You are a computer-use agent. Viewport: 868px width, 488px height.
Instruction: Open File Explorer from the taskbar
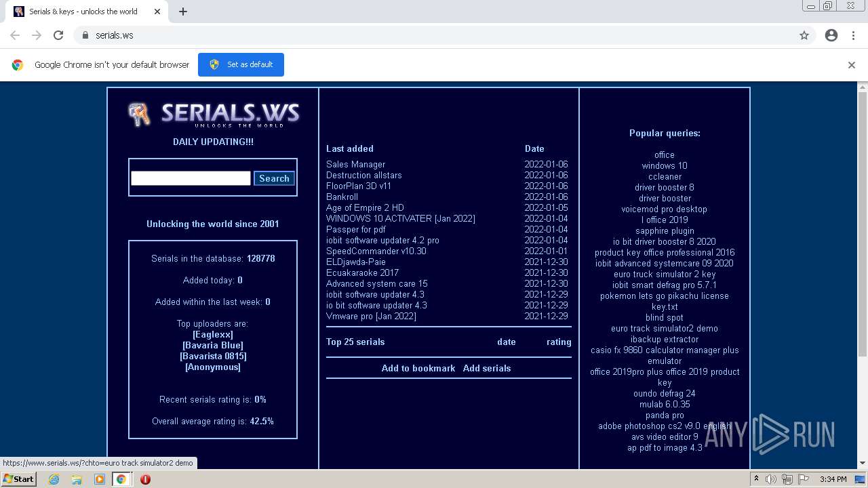pos(77,479)
